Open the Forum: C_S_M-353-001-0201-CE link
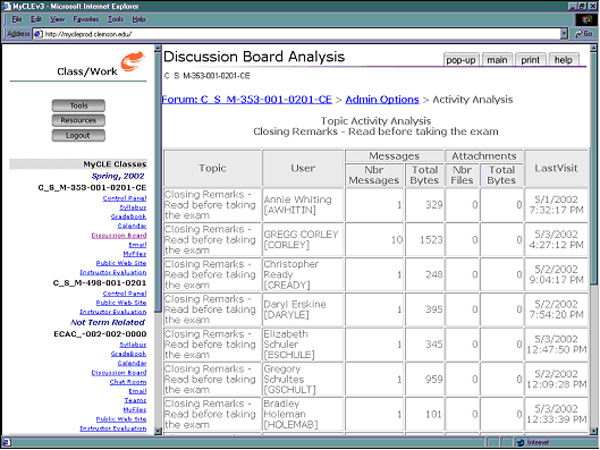600x450 pixels. click(246, 99)
